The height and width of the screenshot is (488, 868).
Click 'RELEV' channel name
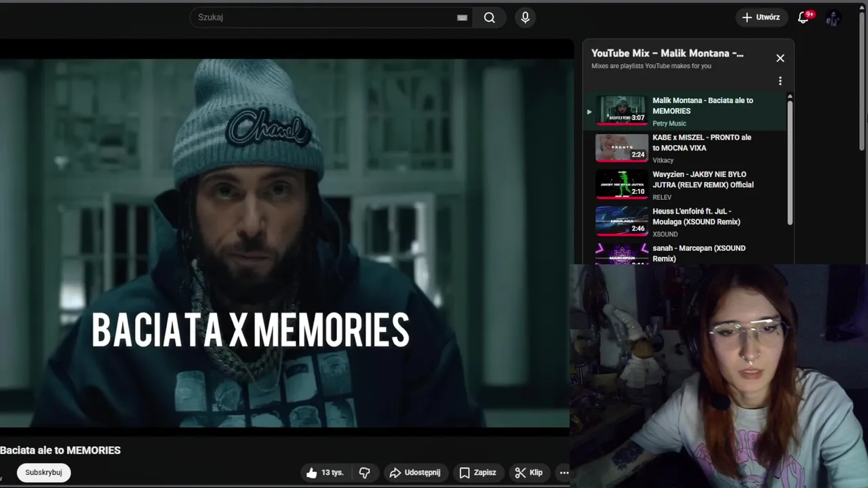click(x=662, y=197)
